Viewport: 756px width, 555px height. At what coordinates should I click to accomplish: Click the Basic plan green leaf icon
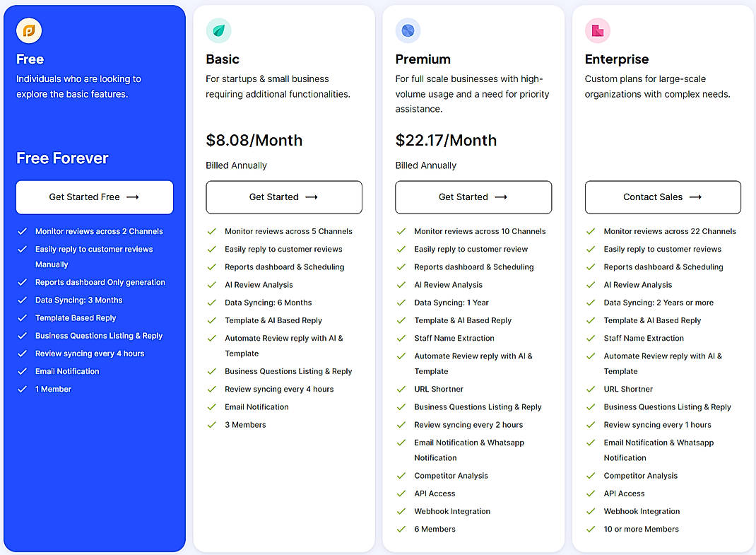(x=218, y=30)
